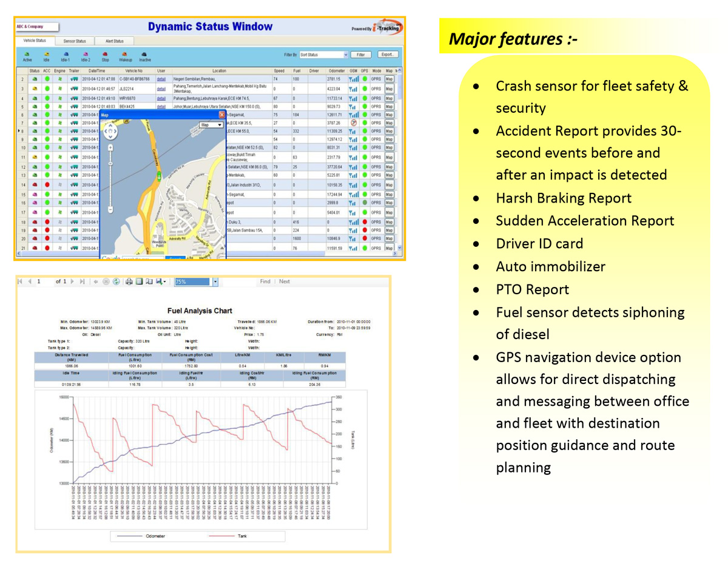Click the Odometer column header
Viewport: 728px width, 569px height.
click(x=337, y=71)
